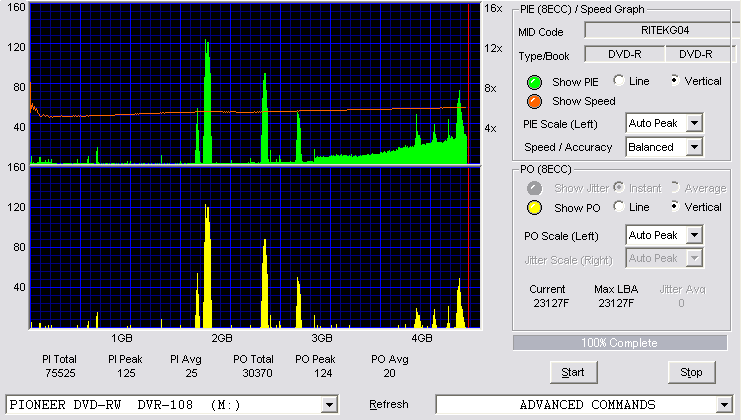Click the PO Avg value 20

coord(389,374)
